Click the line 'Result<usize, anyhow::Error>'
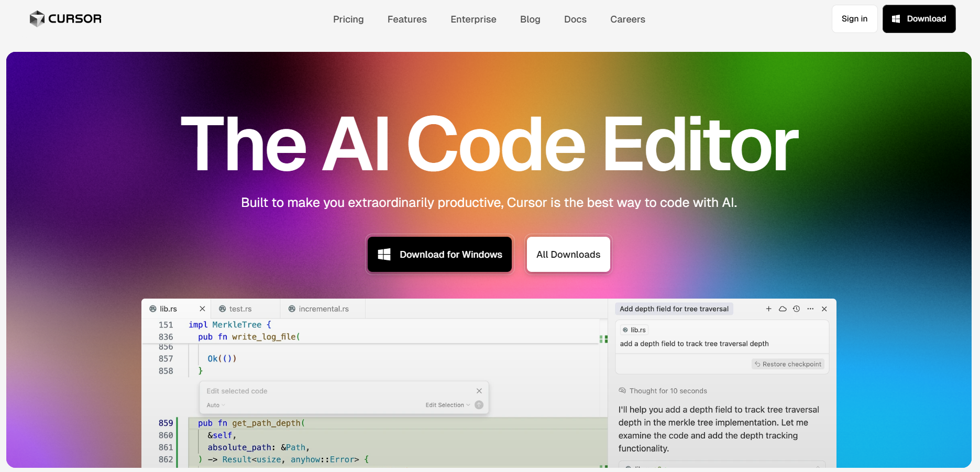 click(x=291, y=459)
